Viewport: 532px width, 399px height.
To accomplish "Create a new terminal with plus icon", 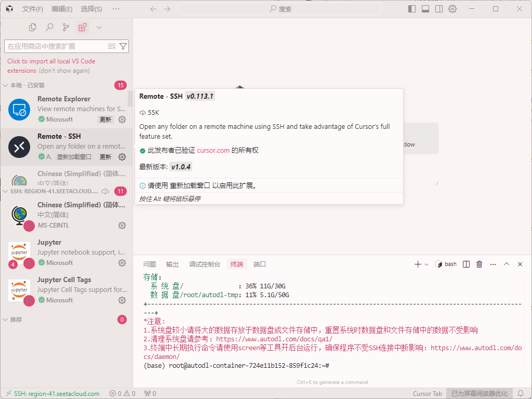I will pyautogui.click(x=418, y=264).
